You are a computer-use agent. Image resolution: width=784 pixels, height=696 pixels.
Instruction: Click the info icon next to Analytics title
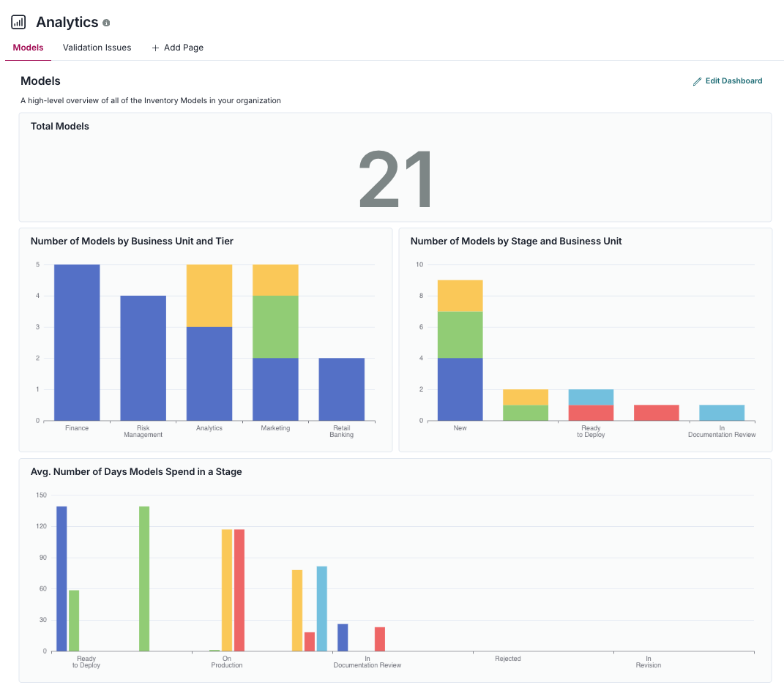(x=106, y=23)
